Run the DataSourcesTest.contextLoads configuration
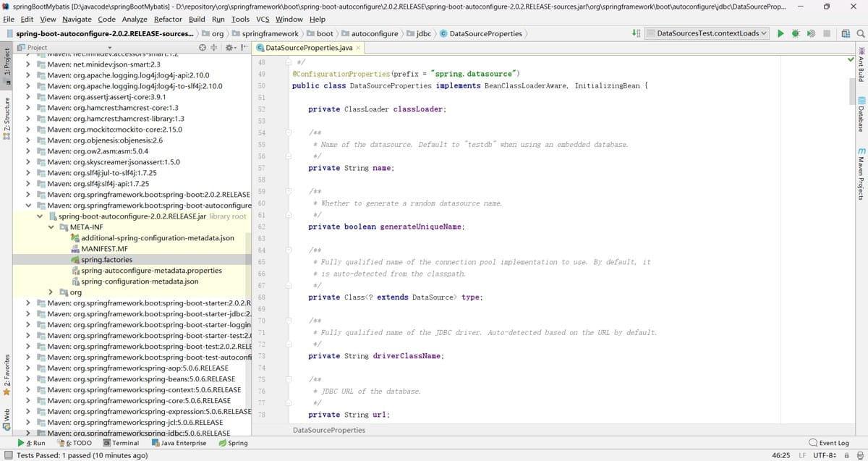 pyautogui.click(x=780, y=33)
